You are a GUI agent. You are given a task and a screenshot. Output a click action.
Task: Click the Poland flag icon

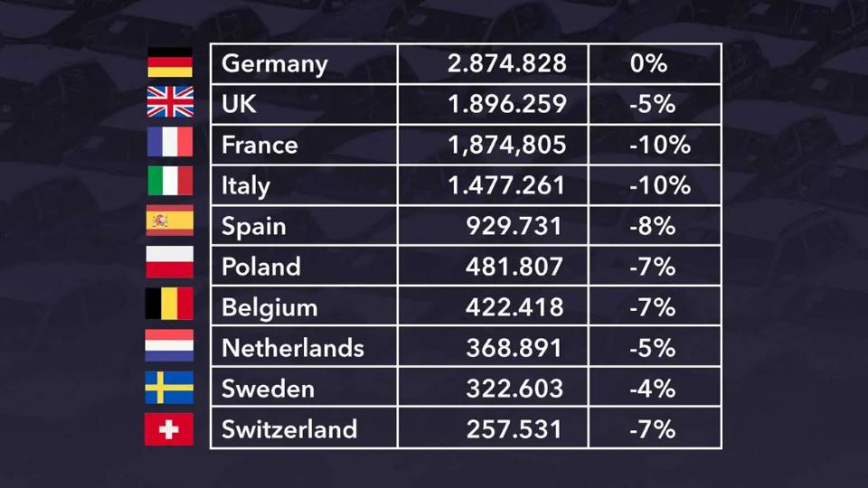pos(170,262)
